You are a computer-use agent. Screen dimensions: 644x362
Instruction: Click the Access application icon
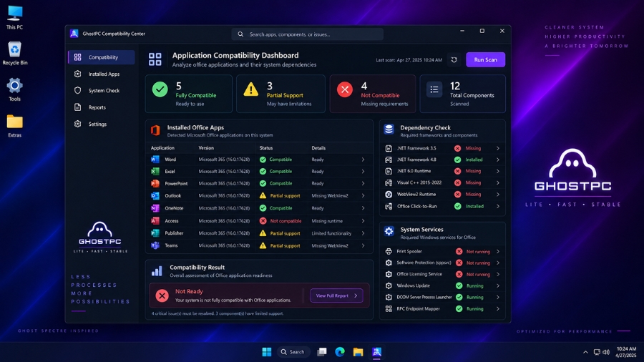point(155,221)
